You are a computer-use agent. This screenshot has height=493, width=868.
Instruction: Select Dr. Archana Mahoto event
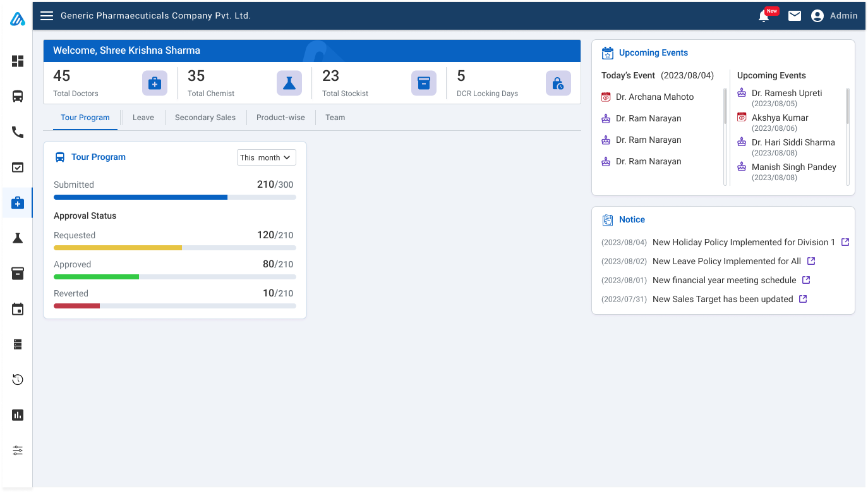click(x=655, y=97)
